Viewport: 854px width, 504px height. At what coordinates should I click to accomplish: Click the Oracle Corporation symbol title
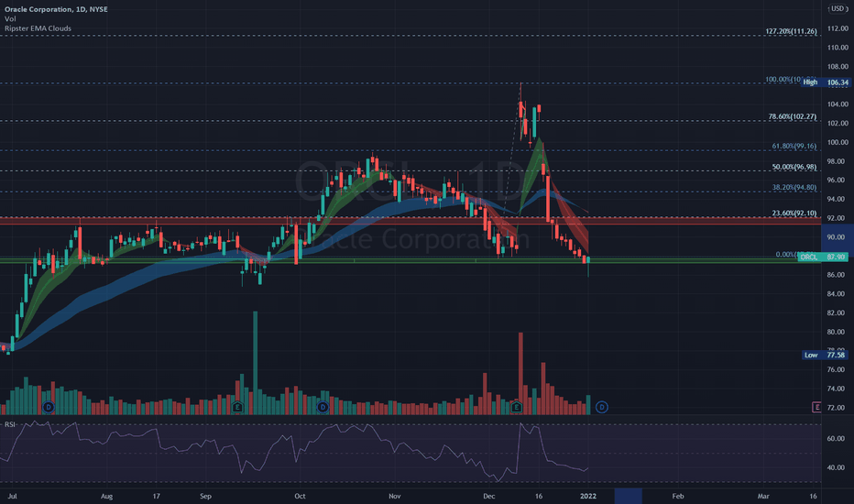point(56,9)
